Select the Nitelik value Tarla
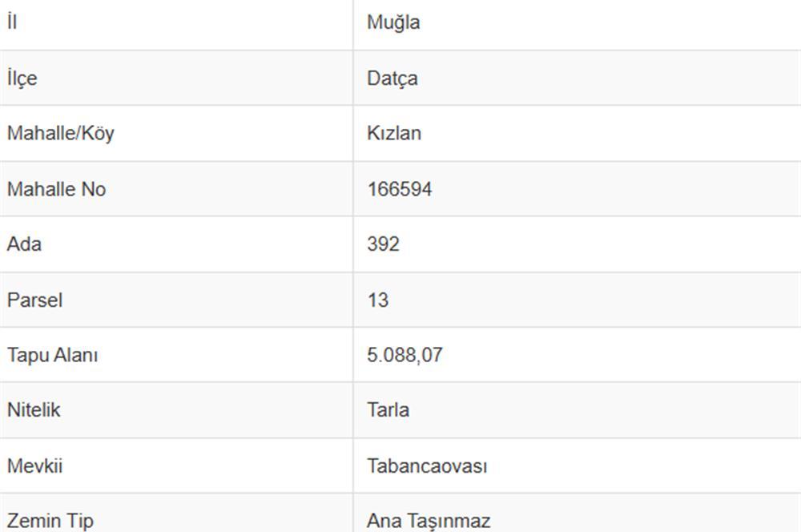This screenshot has height=532, width=801. click(388, 410)
